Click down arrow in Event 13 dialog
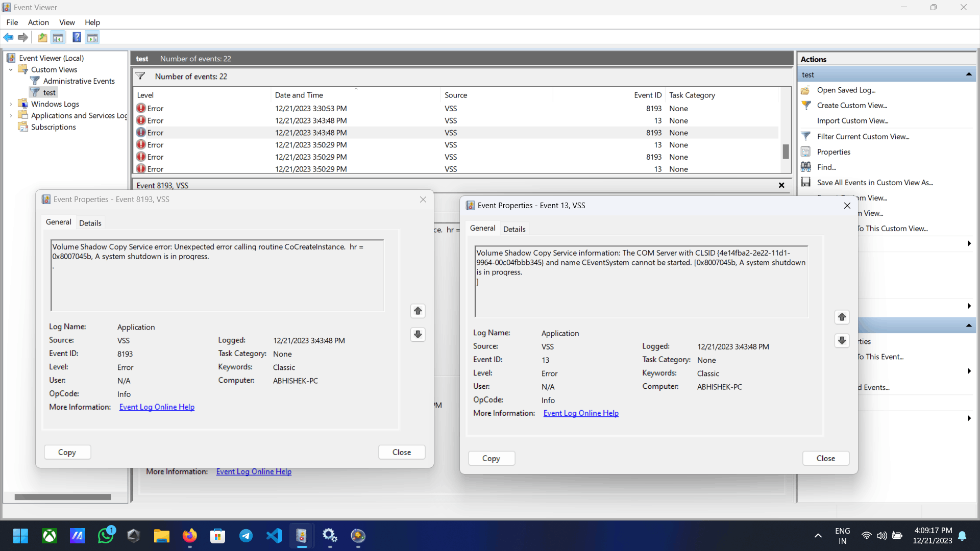The image size is (980, 551). pos(842,340)
